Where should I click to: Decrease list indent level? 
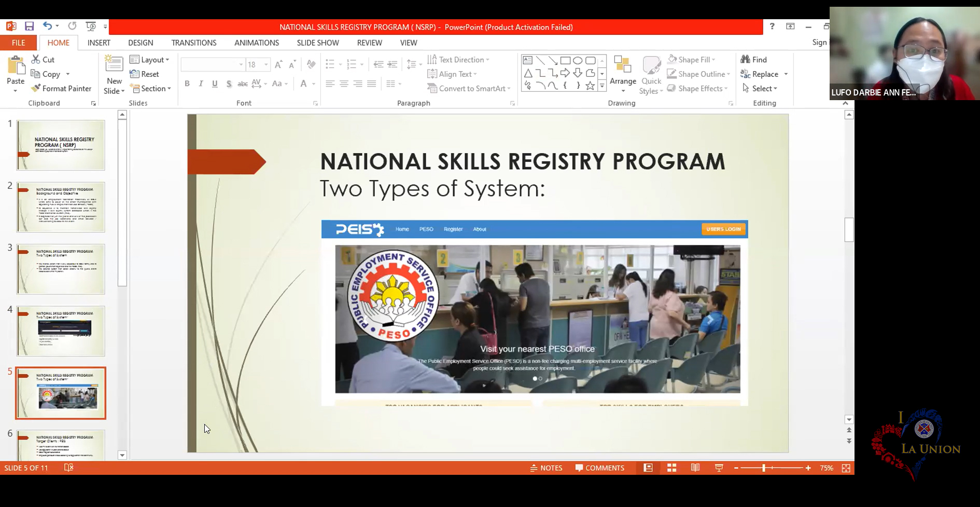[379, 64]
